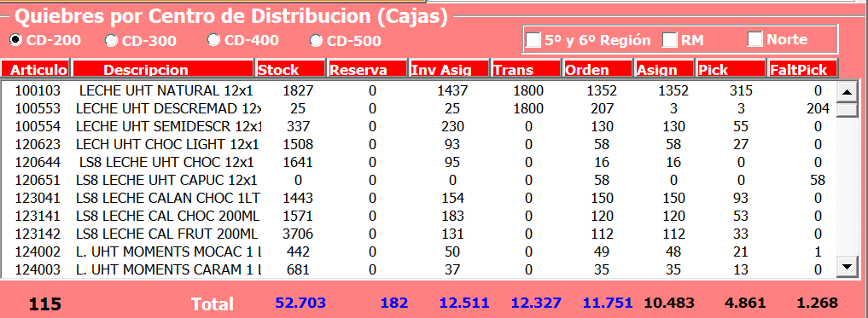
Task: Select article number 124002
Action: click(x=38, y=252)
